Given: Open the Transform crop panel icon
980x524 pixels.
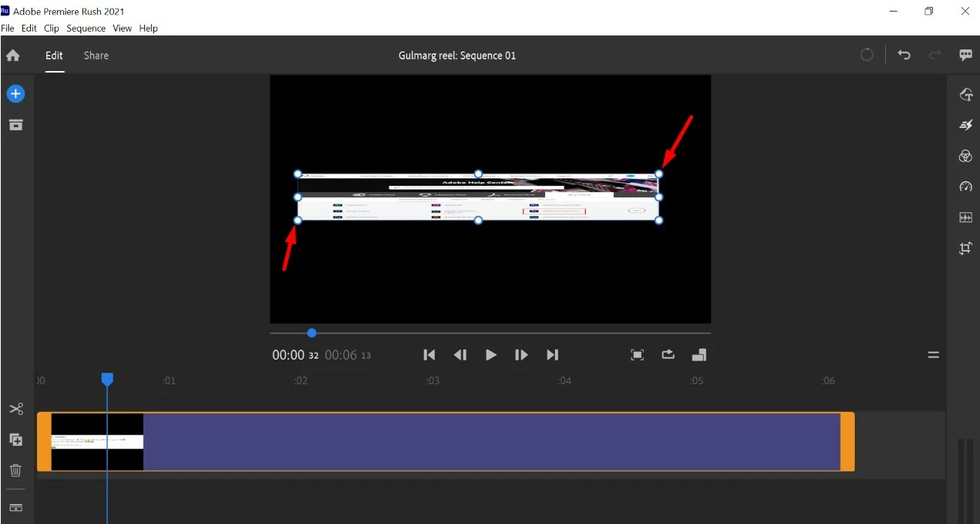Looking at the screenshot, I should tap(965, 248).
